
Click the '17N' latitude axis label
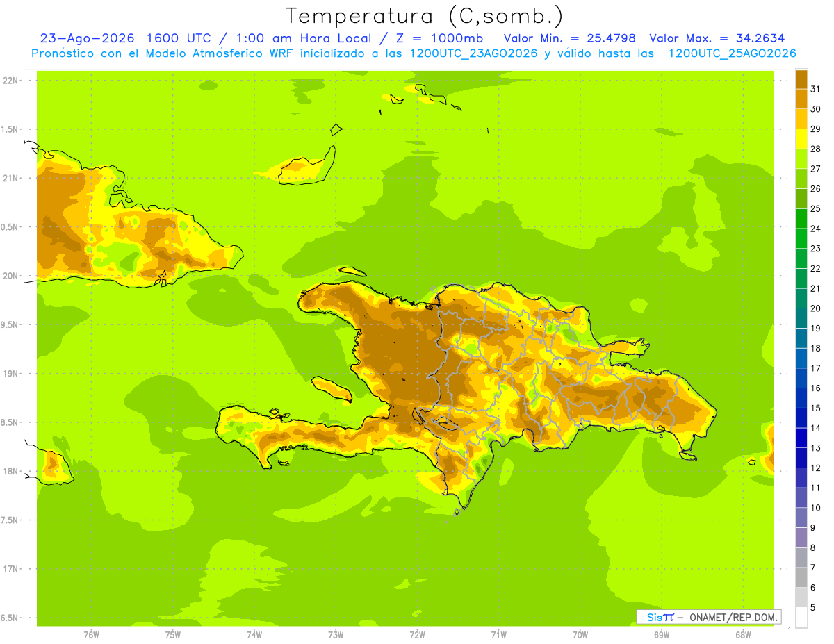(12, 570)
